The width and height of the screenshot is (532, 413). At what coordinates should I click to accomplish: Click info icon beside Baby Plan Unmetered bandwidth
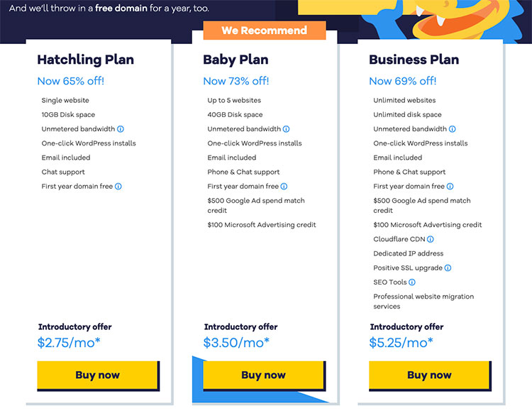click(x=287, y=129)
